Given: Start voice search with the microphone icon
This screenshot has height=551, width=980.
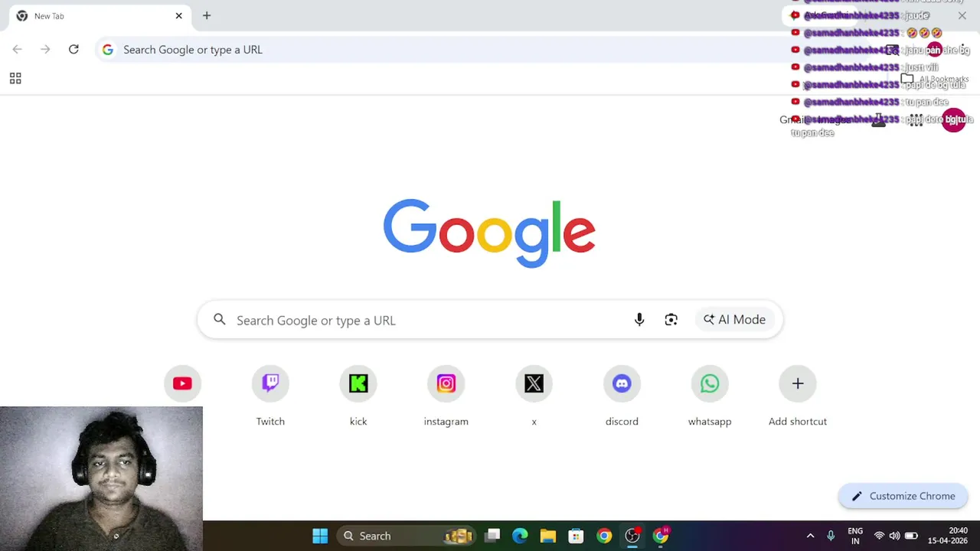Looking at the screenshot, I should (639, 320).
